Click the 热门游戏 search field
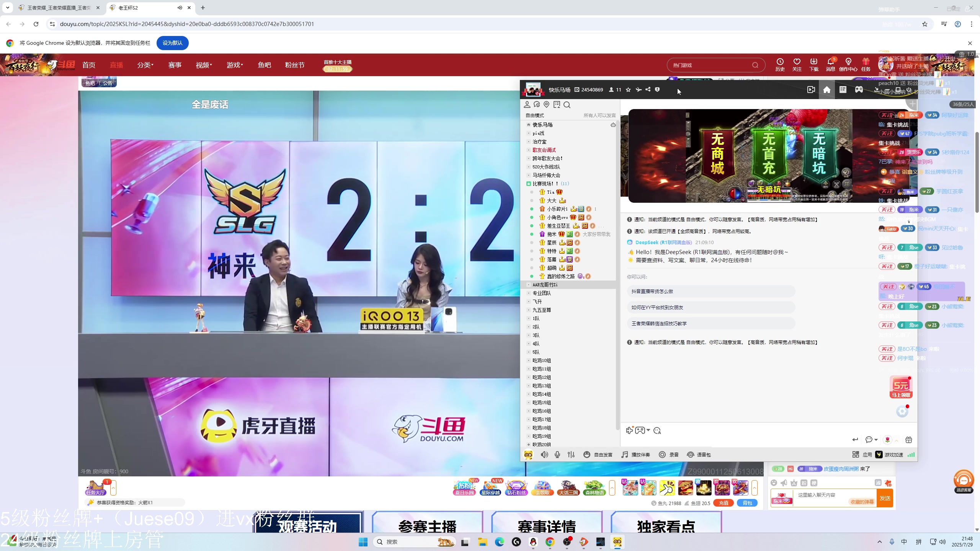This screenshot has height=551, width=980. tap(716, 65)
